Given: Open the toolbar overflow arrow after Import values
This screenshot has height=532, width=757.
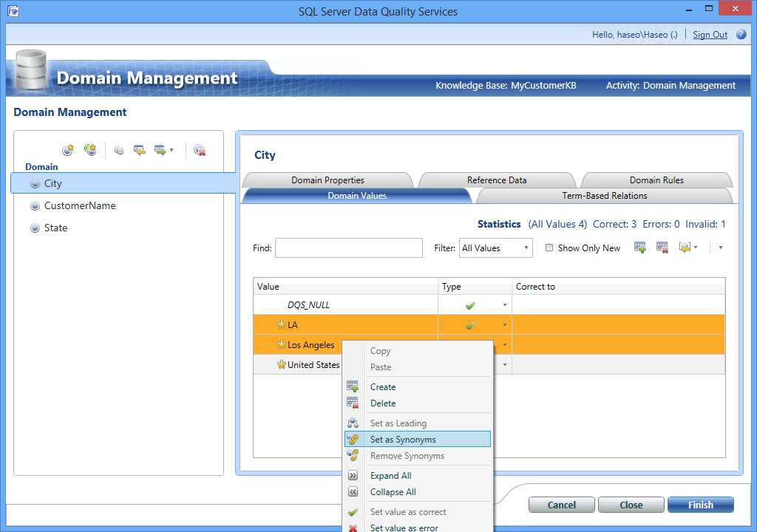Looking at the screenshot, I should click(720, 248).
